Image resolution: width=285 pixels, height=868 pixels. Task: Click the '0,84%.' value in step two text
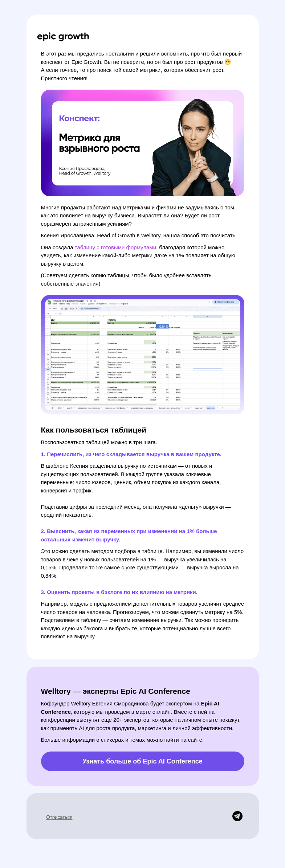pyautogui.click(x=49, y=576)
